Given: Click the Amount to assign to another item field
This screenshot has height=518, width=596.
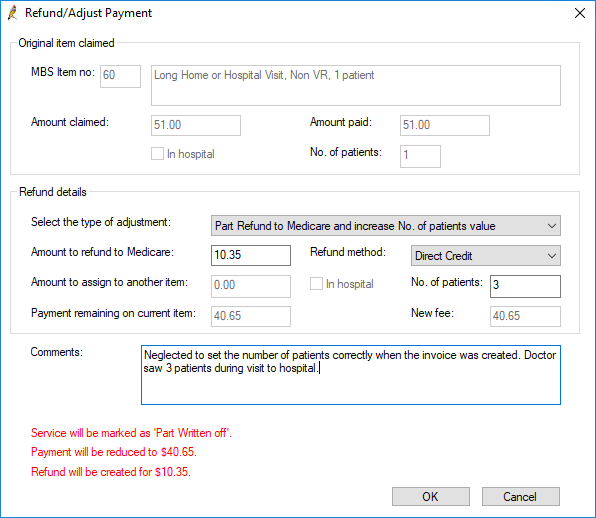Looking at the screenshot, I should pyautogui.click(x=251, y=286).
